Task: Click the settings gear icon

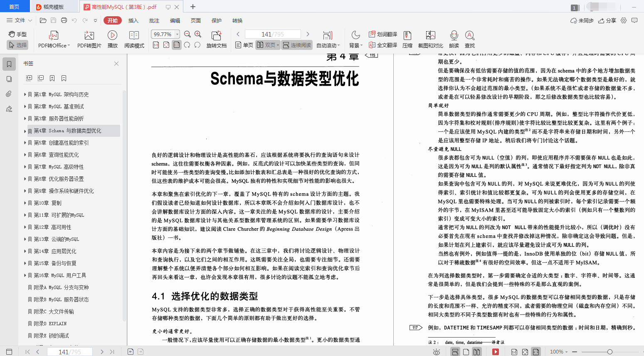Action: [x=624, y=20]
